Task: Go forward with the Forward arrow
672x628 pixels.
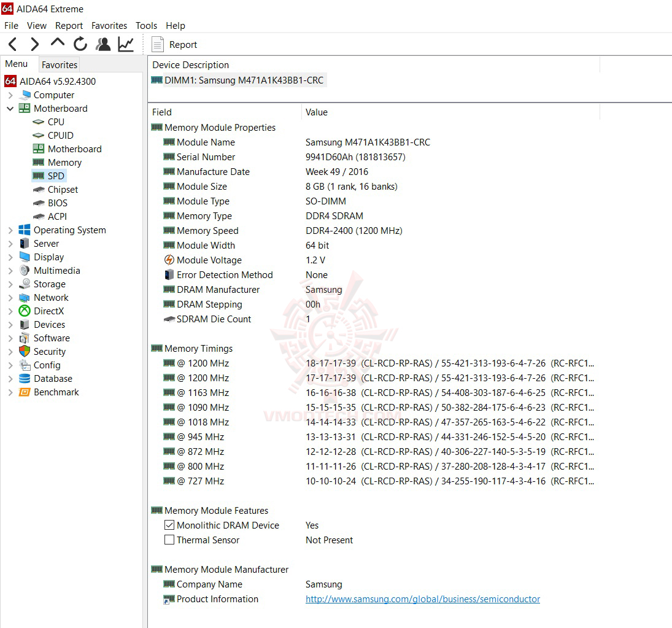Action: [35, 44]
